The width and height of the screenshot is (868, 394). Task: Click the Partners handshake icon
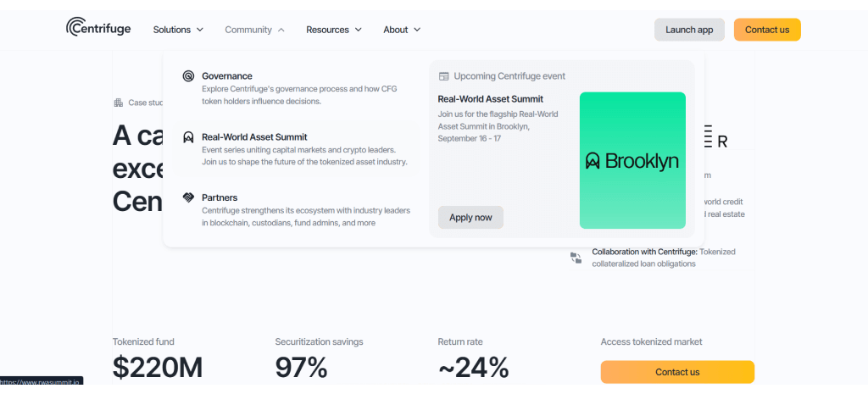pyautogui.click(x=188, y=197)
